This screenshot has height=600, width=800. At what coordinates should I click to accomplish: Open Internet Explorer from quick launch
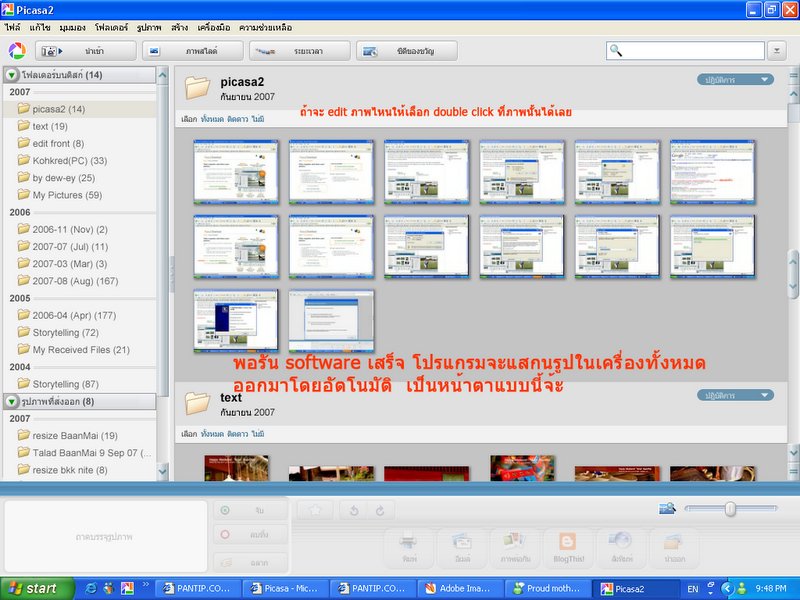(x=91, y=588)
